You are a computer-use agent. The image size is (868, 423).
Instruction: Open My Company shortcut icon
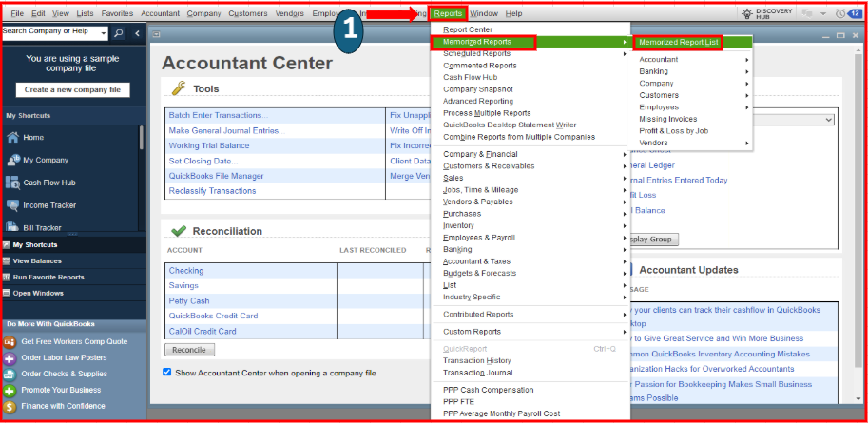pos(12,160)
